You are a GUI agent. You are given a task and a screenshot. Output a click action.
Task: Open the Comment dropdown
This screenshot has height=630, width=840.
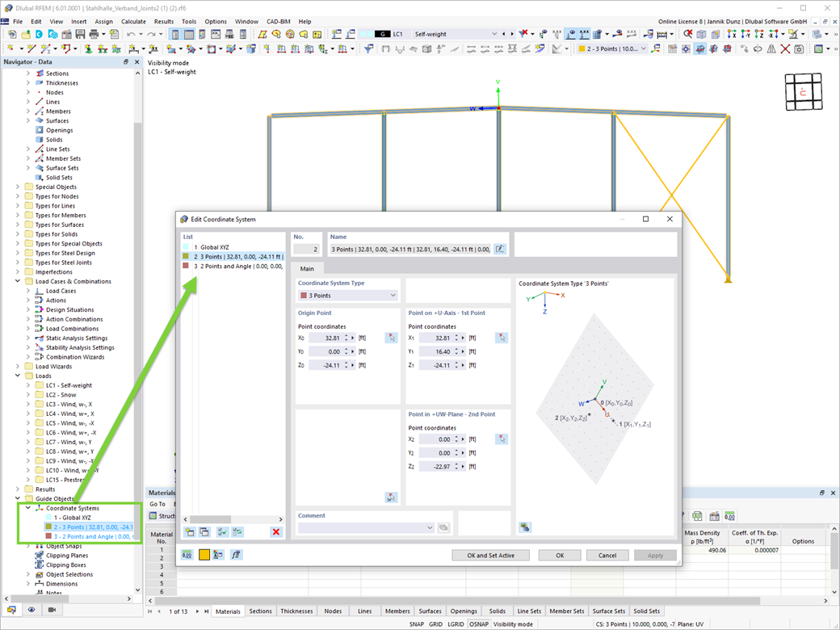[x=366, y=527]
